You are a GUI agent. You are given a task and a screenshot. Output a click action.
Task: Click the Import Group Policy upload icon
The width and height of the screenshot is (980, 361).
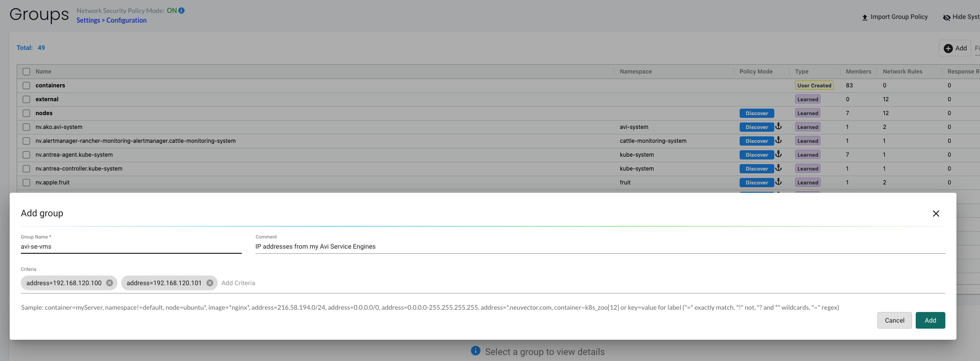tap(865, 18)
